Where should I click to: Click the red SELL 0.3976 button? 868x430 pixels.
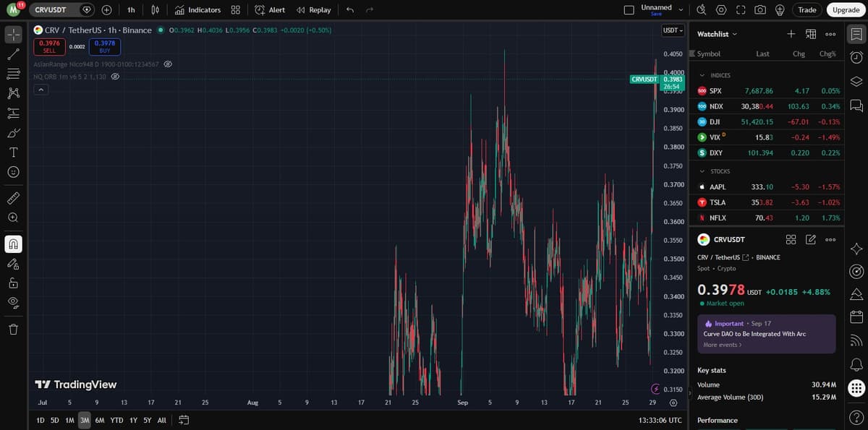click(x=49, y=47)
